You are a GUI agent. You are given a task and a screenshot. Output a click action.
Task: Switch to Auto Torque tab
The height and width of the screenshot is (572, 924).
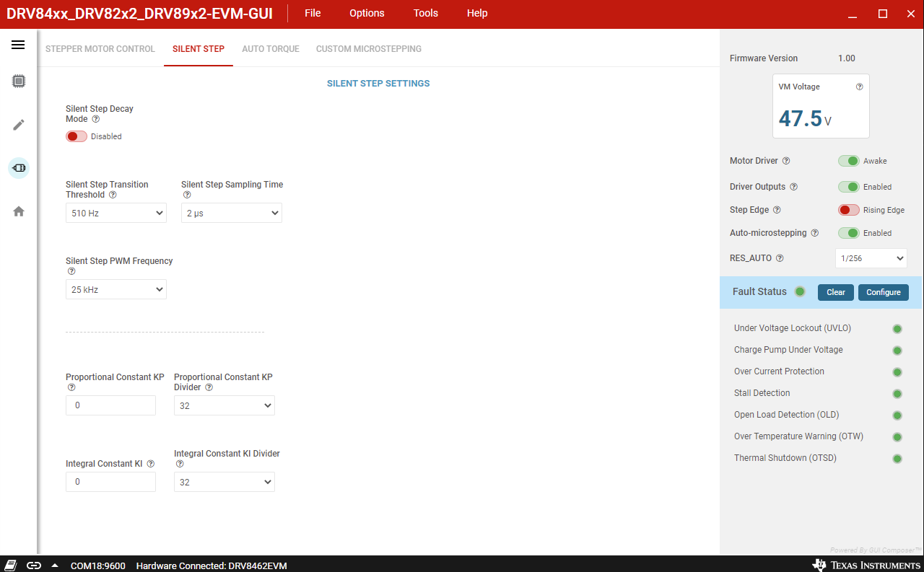pyautogui.click(x=271, y=49)
